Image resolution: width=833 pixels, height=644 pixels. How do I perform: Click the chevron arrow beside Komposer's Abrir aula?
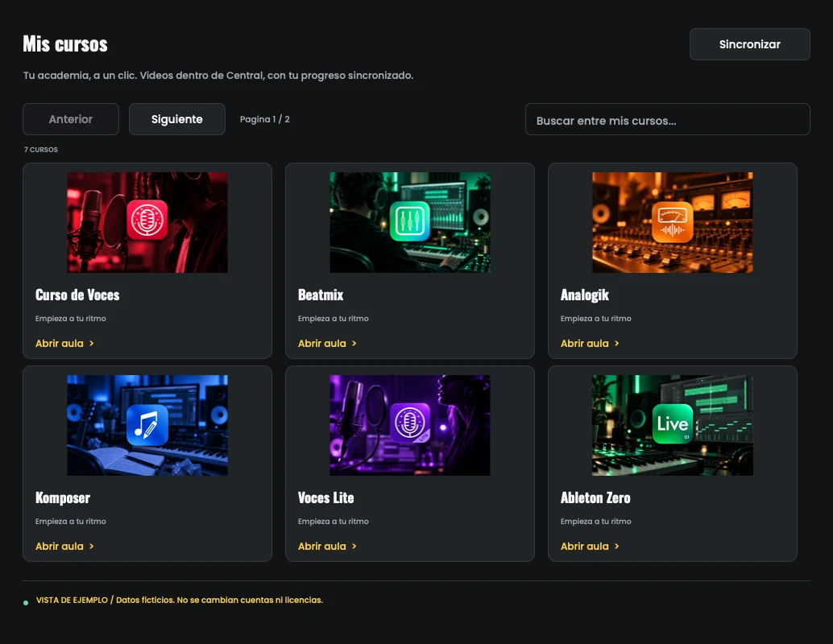(x=91, y=547)
